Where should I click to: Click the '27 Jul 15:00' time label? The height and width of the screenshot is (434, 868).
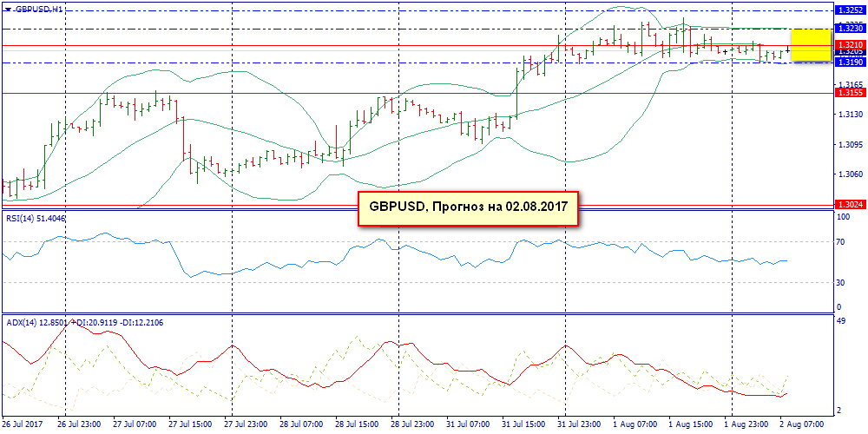(x=188, y=424)
